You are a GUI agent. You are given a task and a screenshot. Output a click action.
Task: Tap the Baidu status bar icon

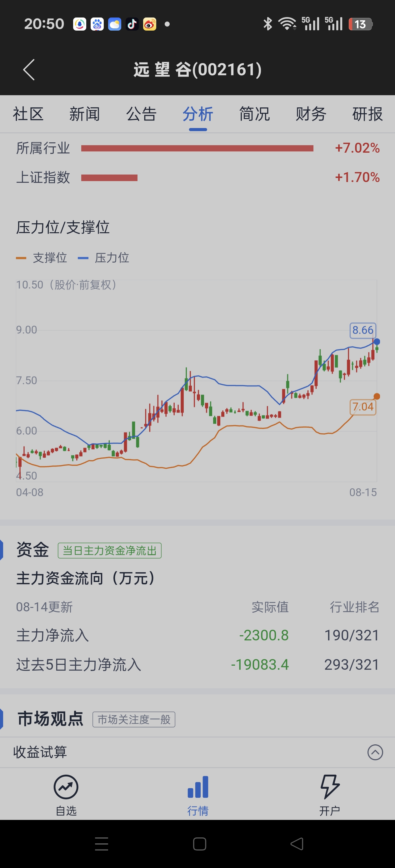click(x=97, y=24)
